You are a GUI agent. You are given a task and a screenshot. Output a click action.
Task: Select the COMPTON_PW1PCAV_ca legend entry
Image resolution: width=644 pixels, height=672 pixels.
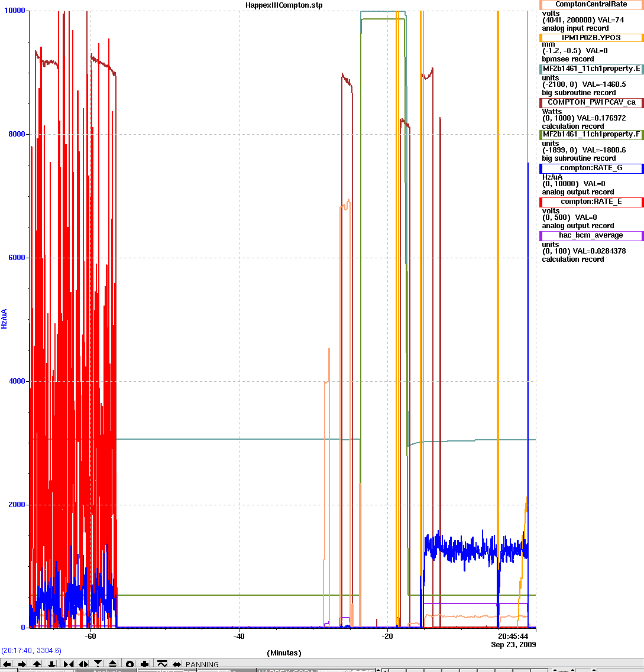coord(591,102)
